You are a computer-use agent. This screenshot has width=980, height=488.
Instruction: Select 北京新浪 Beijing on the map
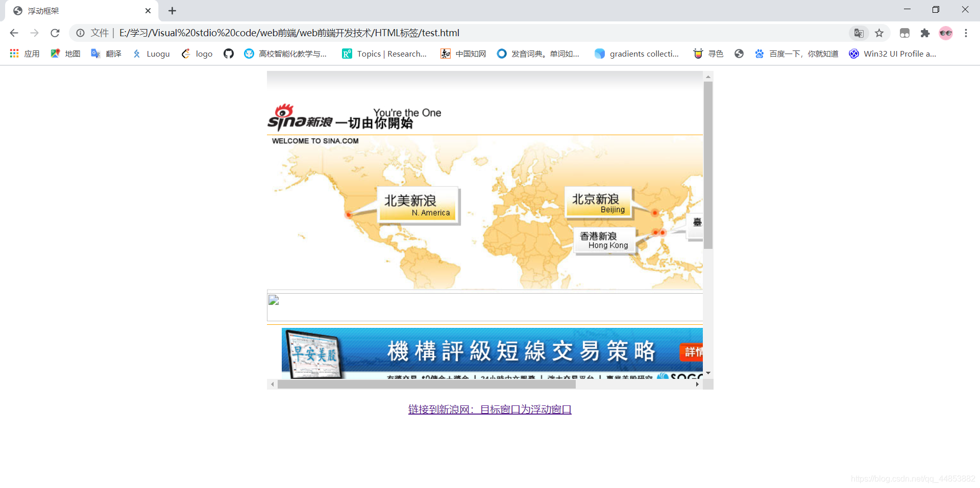click(598, 203)
